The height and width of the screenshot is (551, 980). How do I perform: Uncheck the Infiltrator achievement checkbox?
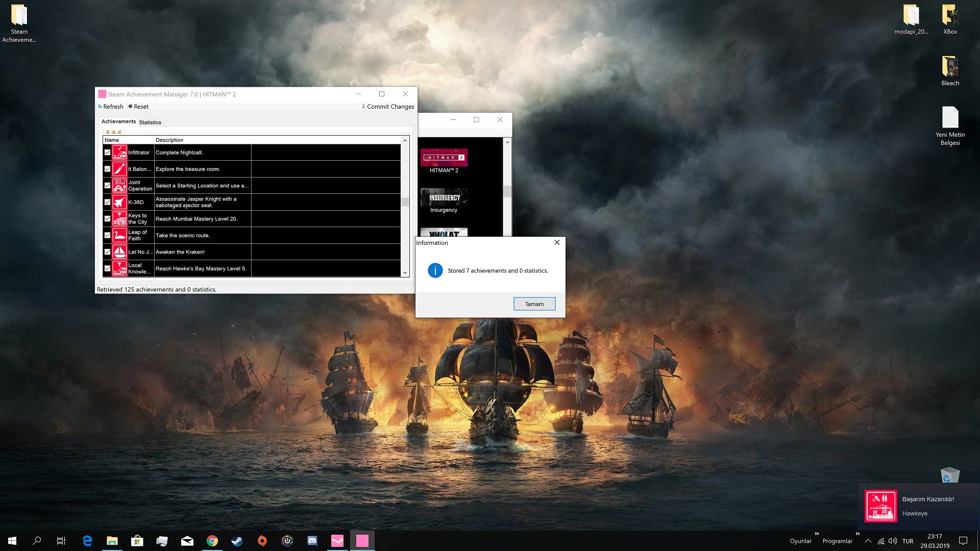[x=107, y=153]
